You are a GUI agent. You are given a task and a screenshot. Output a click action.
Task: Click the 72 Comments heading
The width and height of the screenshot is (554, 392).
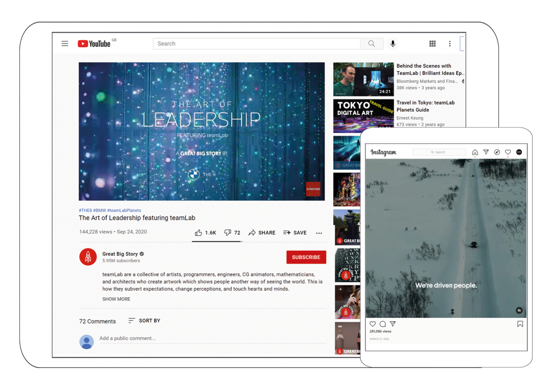(97, 321)
